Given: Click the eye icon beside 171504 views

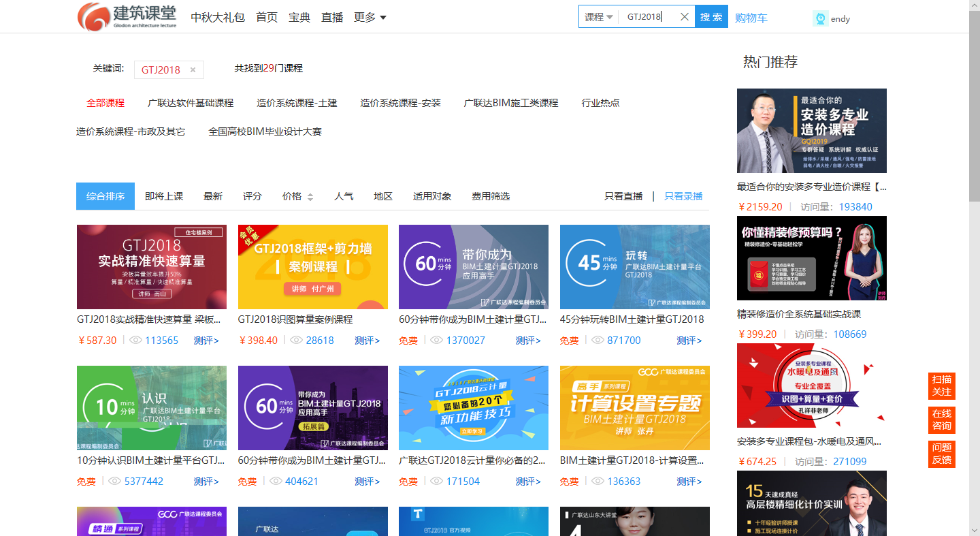Looking at the screenshot, I should click(x=436, y=481).
